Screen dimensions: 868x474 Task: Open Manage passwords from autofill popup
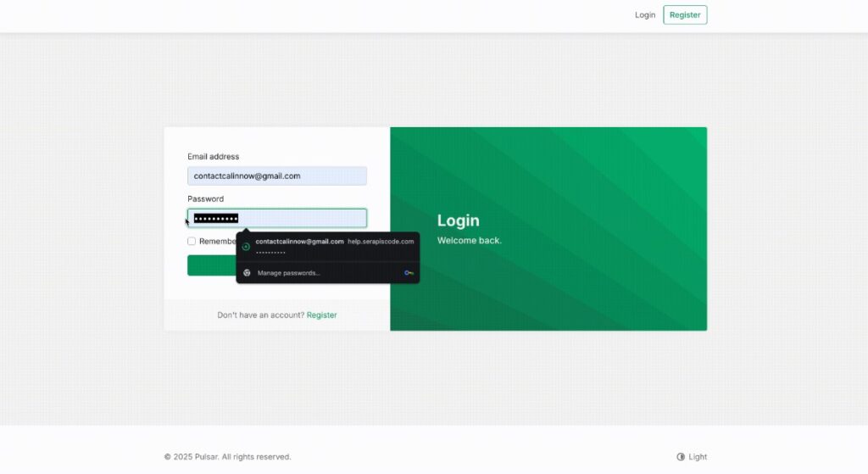pyautogui.click(x=289, y=273)
